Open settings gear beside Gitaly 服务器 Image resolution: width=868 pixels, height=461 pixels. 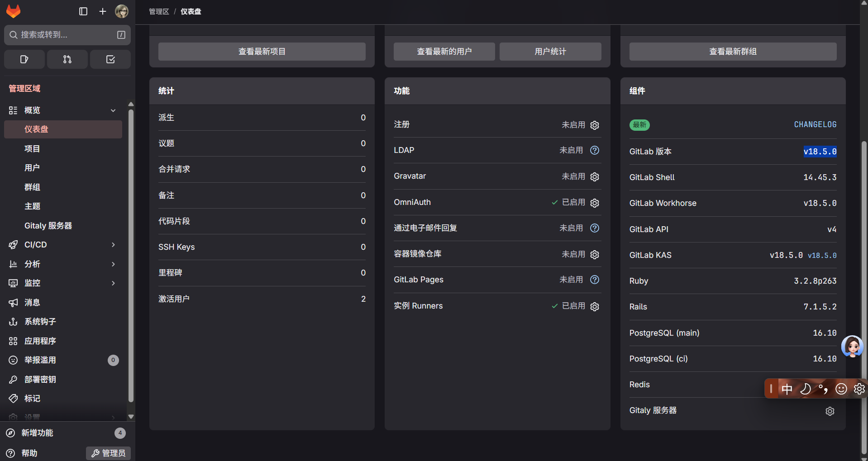[830, 411]
